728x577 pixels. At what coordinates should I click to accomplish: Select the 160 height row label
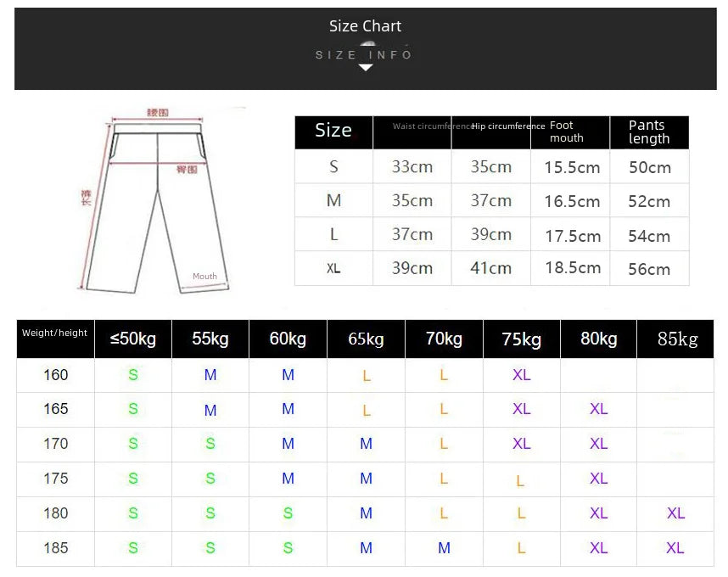click(x=56, y=375)
